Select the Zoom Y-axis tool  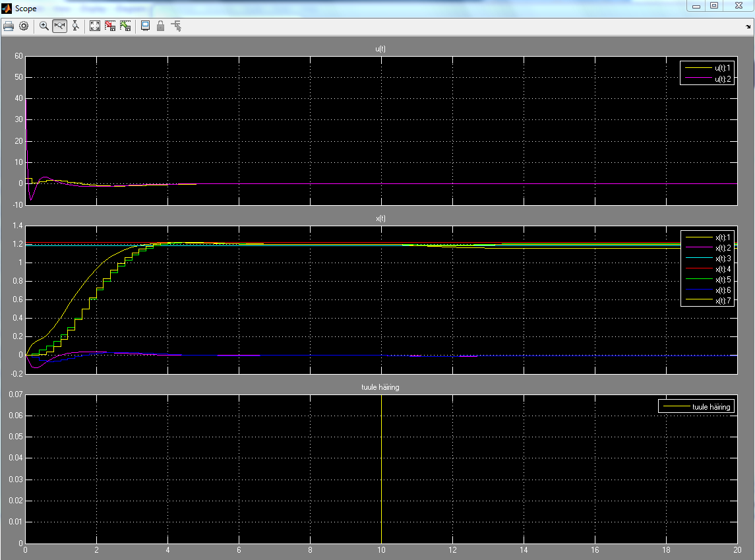pyautogui.click(x=76, y=26)
